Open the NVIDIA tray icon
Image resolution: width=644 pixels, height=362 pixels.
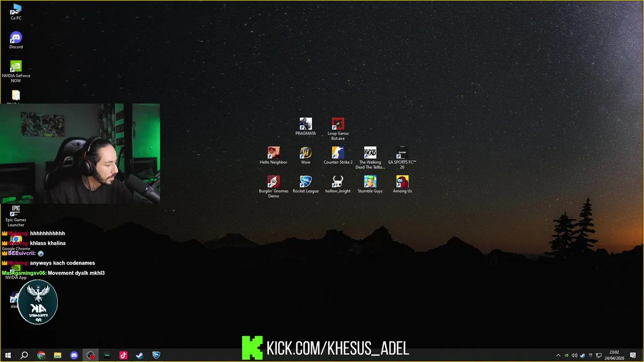point(567,355)
